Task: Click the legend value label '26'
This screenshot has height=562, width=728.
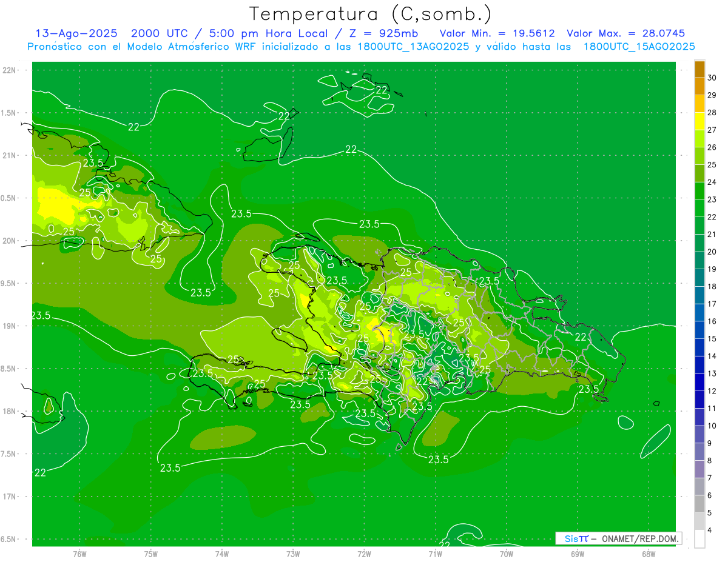Action: (x=712, y=147)
